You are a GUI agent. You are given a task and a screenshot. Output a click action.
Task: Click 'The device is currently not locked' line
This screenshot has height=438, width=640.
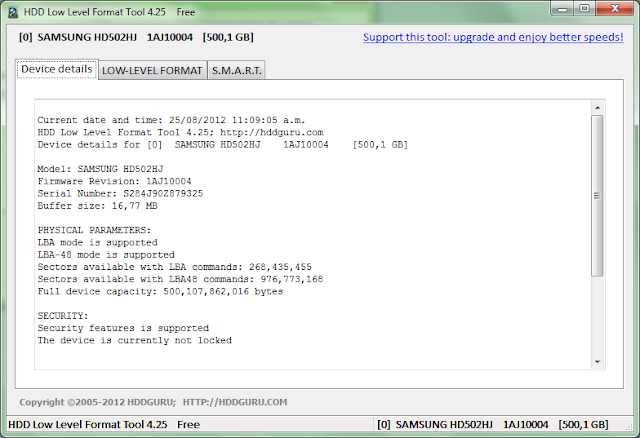(134, 340)
